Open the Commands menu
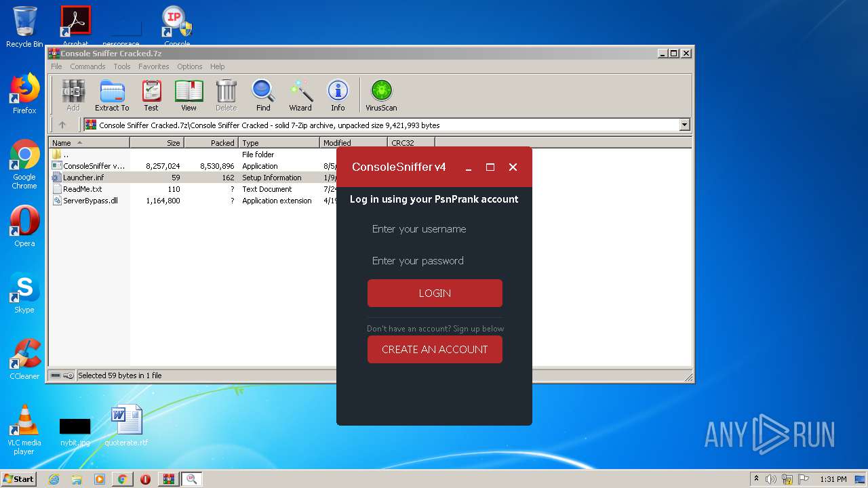The image size is (868, 488). (87, 66)
